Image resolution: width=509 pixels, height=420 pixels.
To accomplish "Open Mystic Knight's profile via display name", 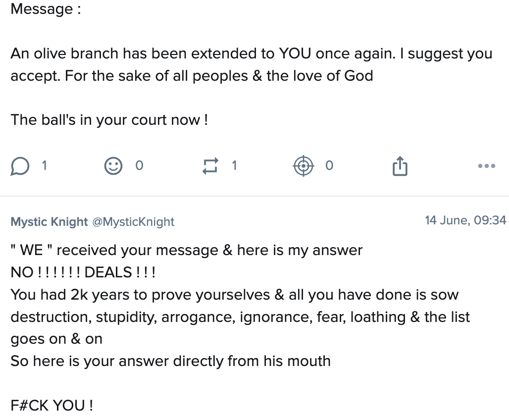I will pyautogui.click(x=49, y=221).
